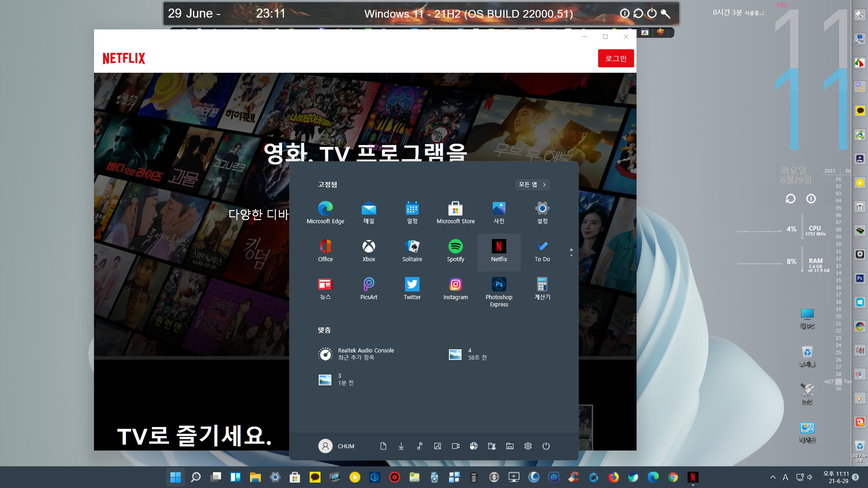868x488 pixels.
Task: Switch to Netflix via taskbar icon
Action: tap(693, 477)
